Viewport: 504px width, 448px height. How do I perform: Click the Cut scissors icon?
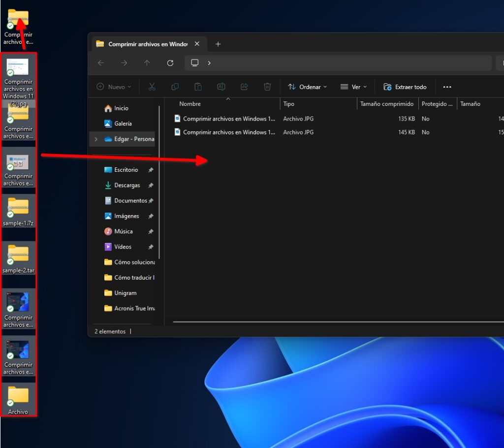(x=152, y=87)
